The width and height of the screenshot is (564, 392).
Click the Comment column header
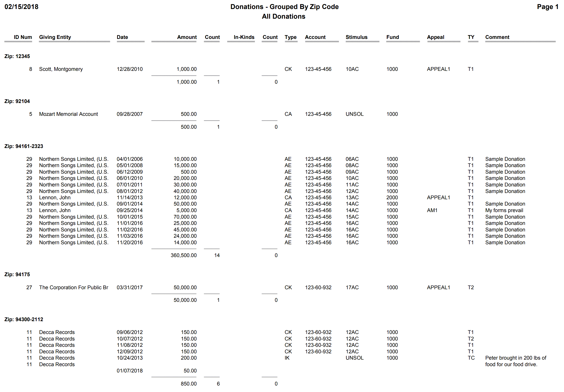[x=497, y=37]
